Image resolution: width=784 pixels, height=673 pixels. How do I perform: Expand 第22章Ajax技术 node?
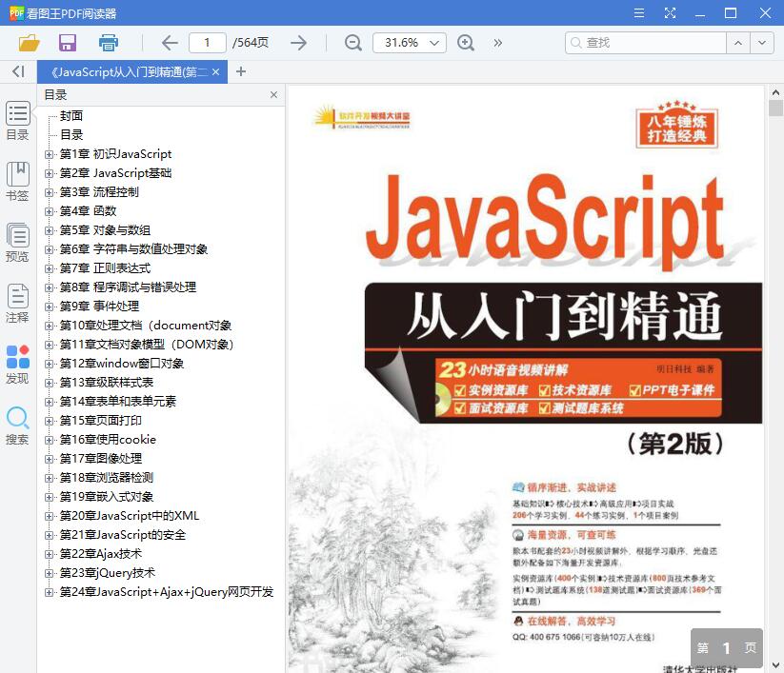[49, 554]
